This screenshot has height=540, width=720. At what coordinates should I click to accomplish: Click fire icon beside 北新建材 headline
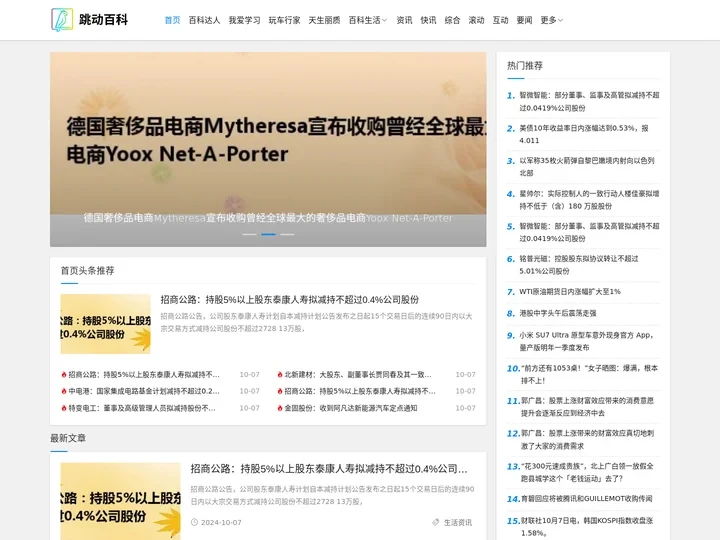(280, 375)
